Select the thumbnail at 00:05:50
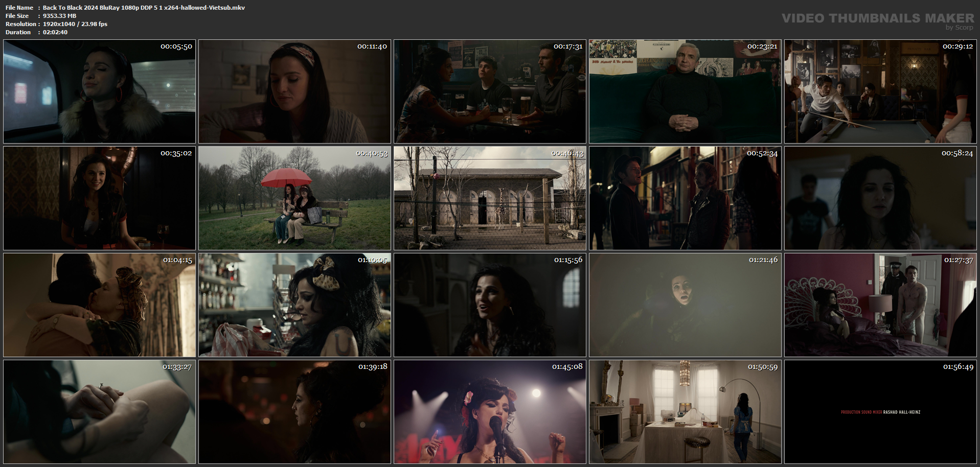Image resolution: width=980 pixels, height=467 pixels. tap(100, 91)
